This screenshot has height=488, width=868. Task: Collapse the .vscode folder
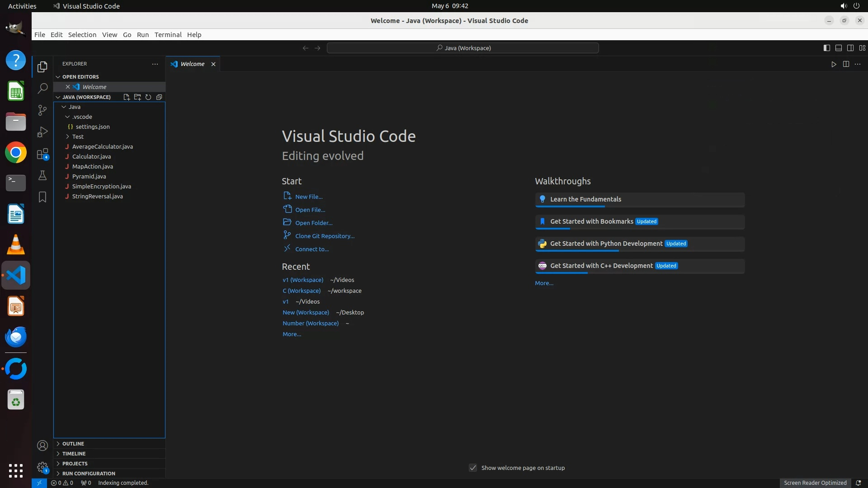(x=82, y=117)
